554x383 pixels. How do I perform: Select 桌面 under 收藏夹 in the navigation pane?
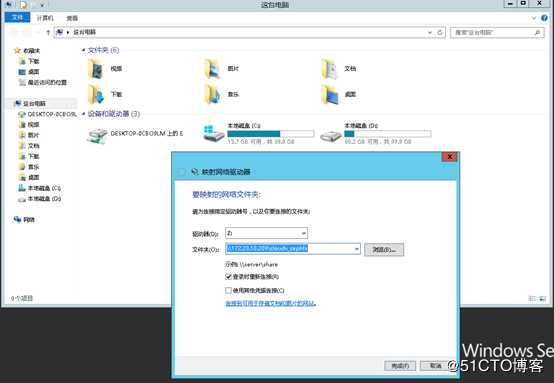click(x=29, y=72)
